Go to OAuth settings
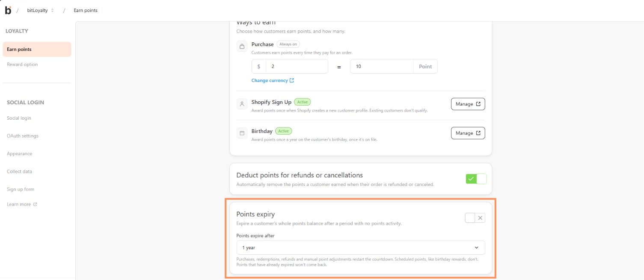644x280 pixels. click(x=23, y=136)
